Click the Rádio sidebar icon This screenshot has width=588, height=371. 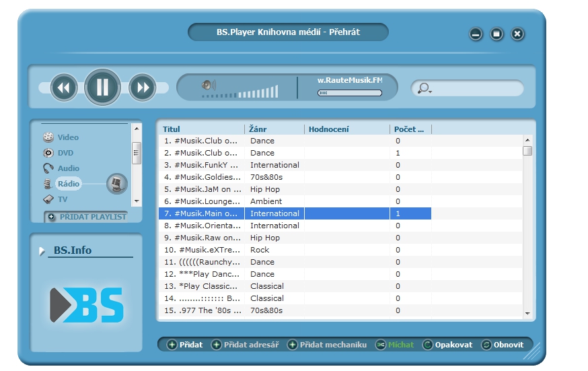[x=48, y=184]
